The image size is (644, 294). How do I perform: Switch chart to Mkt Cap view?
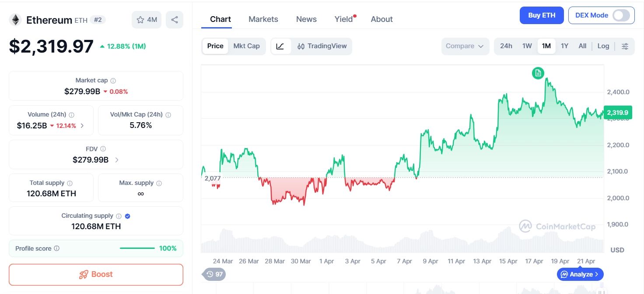(246, 46)
